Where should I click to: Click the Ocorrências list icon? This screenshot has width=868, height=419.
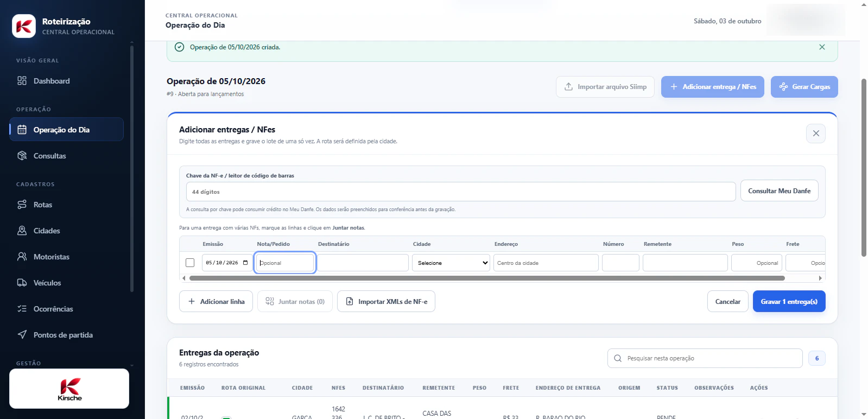(22, 309)
